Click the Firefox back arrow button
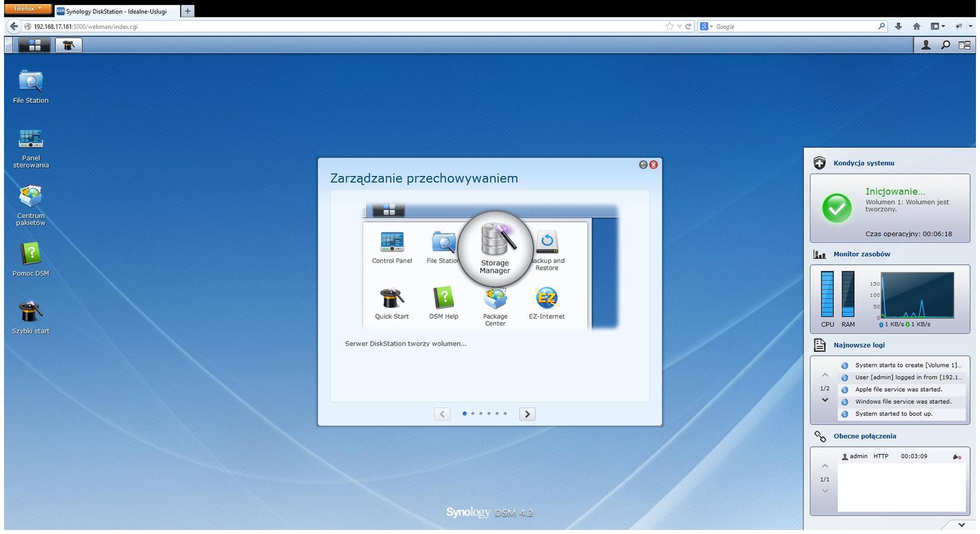The width and height of the screenshot is (980, 534). click(x=14, y=26)
